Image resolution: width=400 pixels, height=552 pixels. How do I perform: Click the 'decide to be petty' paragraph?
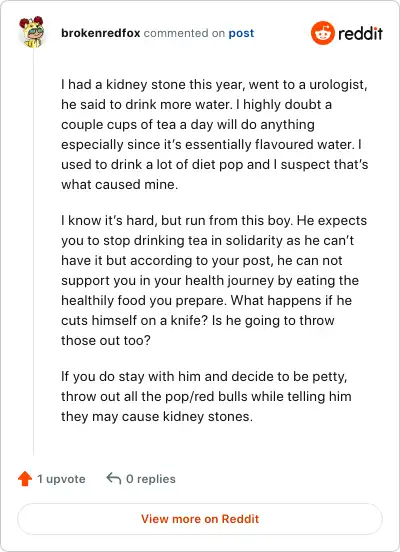point(206,396)
